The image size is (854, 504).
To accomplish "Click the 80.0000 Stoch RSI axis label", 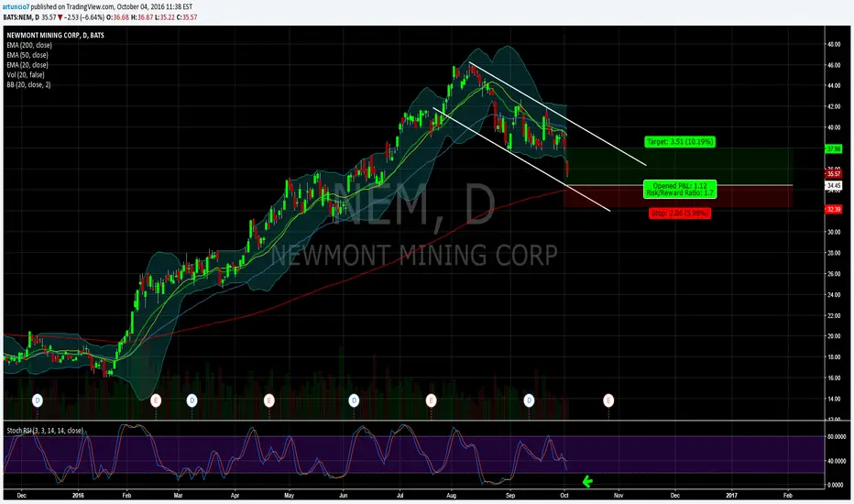I will 836,436.
